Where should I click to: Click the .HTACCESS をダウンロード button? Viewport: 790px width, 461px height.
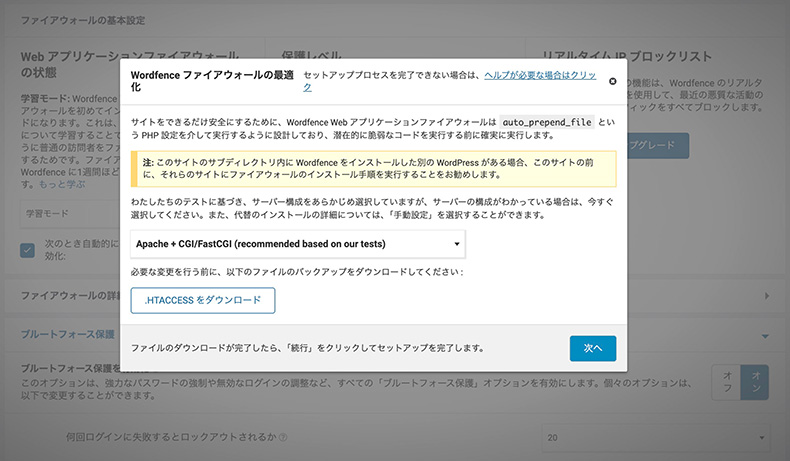[x=203, y=300]
